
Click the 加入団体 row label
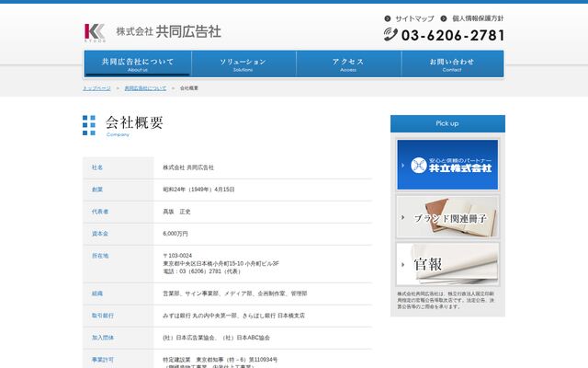click(x=102, y=338)
